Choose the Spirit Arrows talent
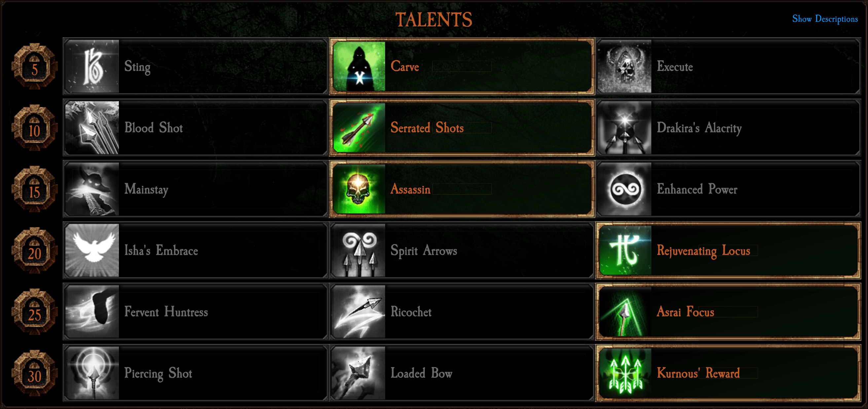The image size is (868, 409). 462,250
